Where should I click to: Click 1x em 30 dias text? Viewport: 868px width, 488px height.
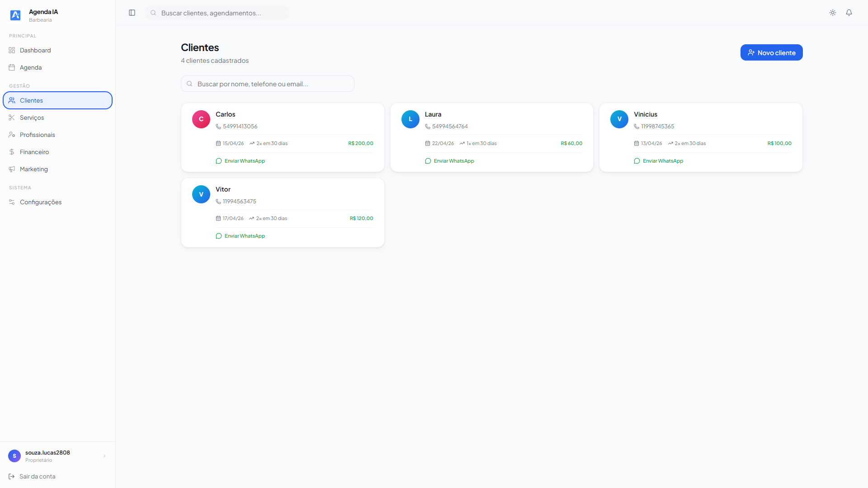click(481, 143)
